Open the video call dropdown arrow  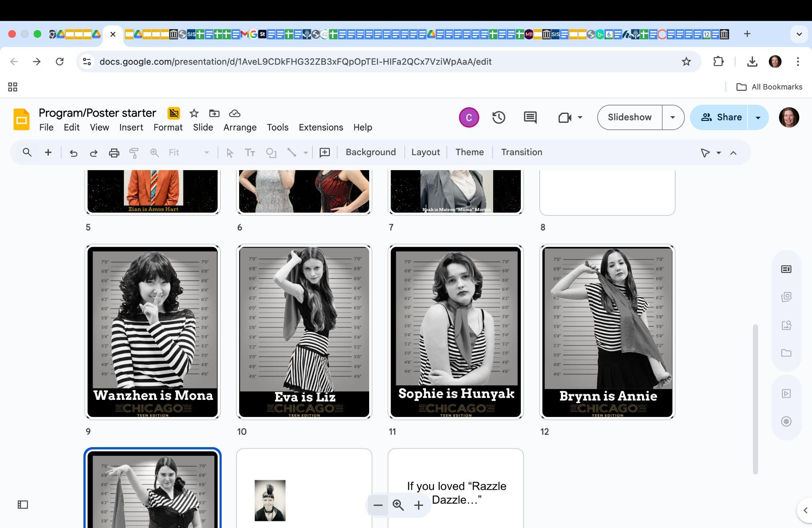click(580, 117)
